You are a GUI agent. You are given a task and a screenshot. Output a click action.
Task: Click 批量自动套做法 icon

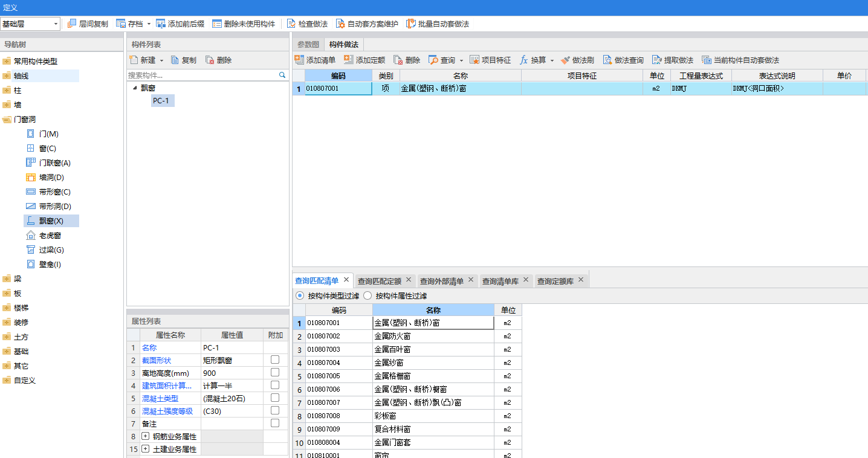pyautogui.click(x=411, y=24)
